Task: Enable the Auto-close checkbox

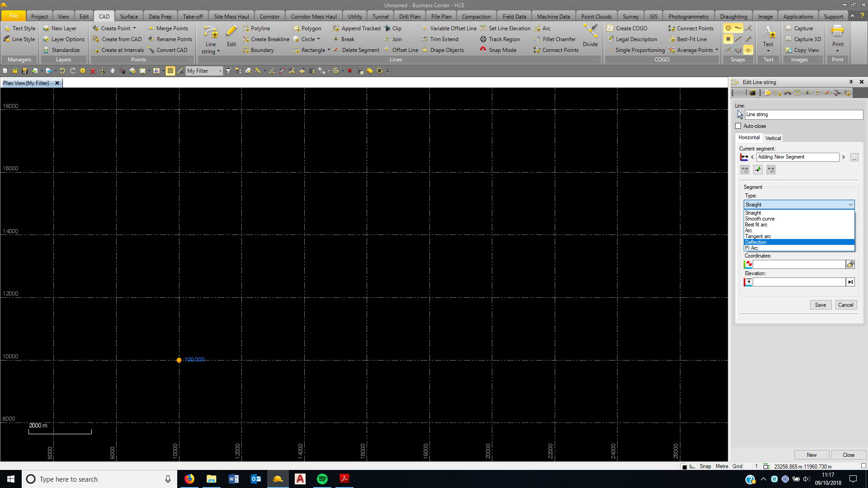Action: (738, 126)
